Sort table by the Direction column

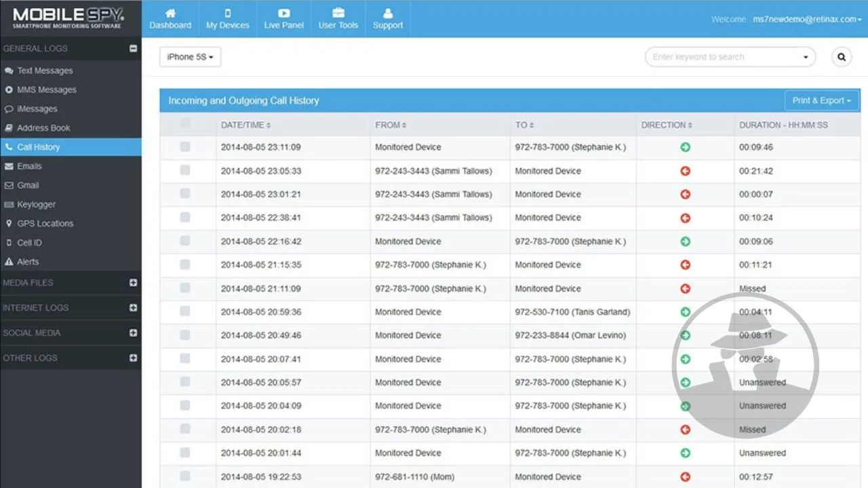tap(667, 125)
